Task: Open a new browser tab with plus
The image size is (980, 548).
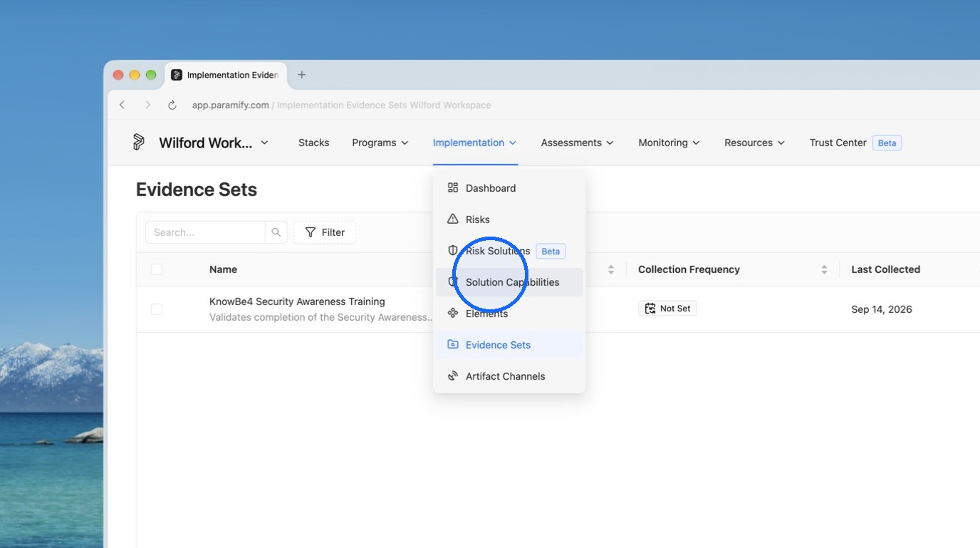Action: (x=301, y=75)
